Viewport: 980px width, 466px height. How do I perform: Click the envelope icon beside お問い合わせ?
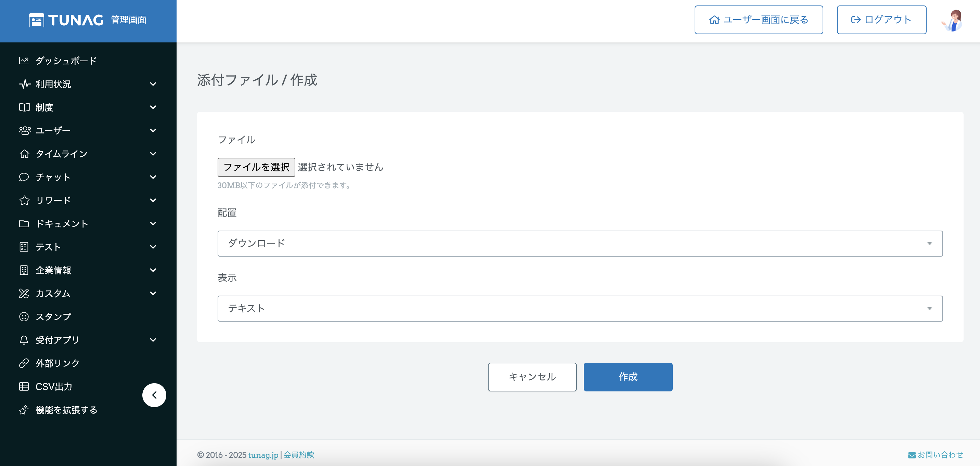click(x=912, y=455)
